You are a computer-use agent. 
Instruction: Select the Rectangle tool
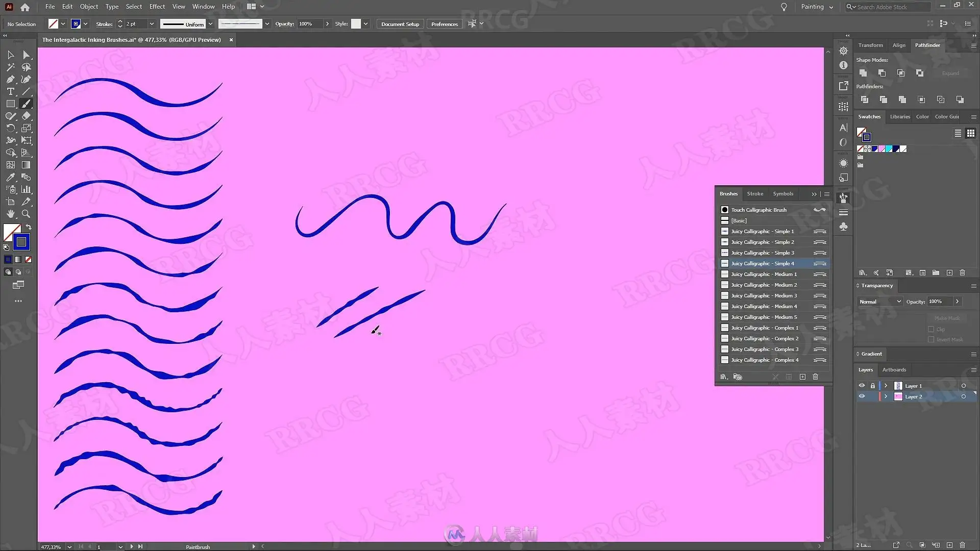coord(10,104)
